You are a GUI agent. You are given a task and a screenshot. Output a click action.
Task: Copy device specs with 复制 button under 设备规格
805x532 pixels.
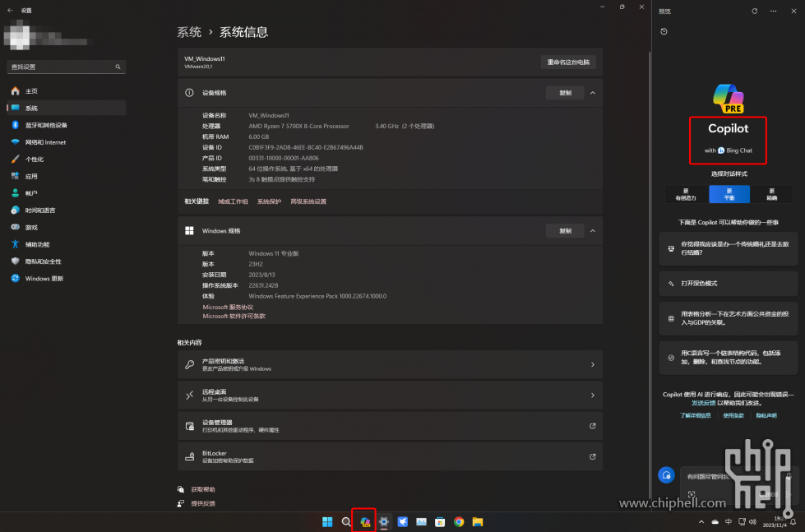[x=565, y=93]
